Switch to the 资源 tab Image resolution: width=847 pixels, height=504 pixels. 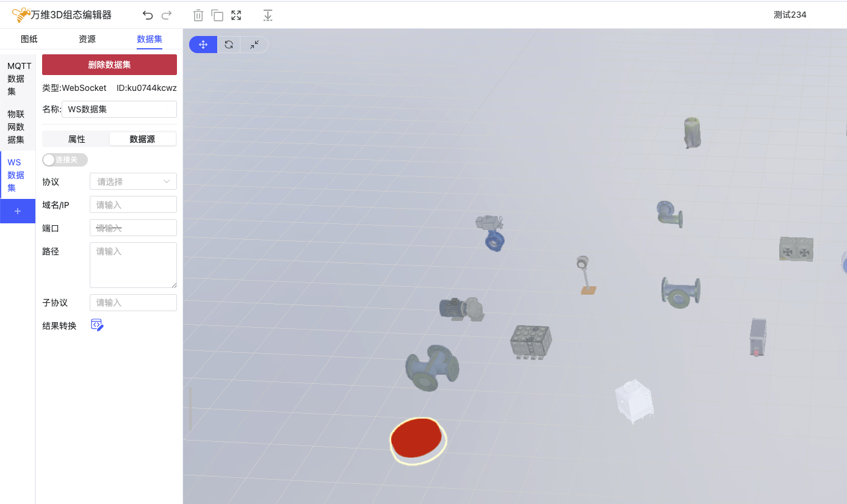coord(87,39)
